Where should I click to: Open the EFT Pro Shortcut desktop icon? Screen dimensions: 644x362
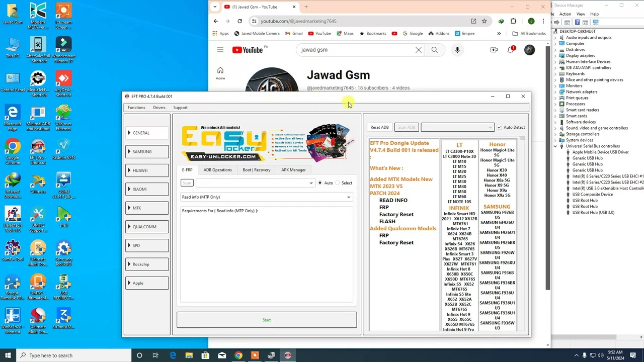click(x=38, y=151)
